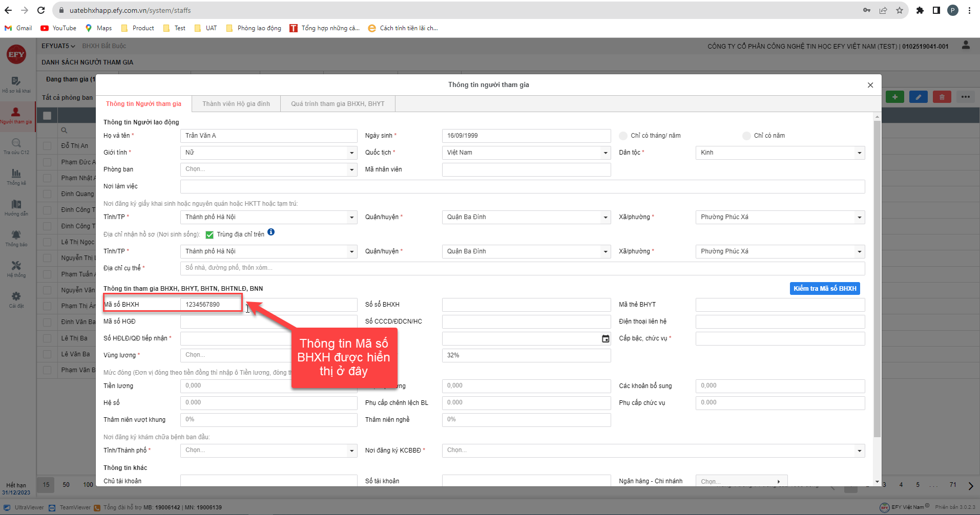This screenshot has width=980, height=515.
Task: Open Cài đặt gear in sidebar
Action: (16, 299)
